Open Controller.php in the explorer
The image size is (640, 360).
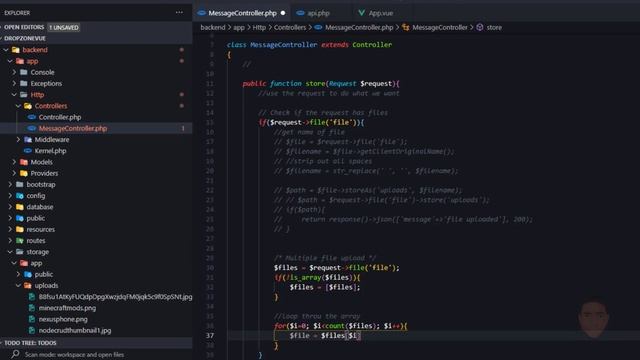[x=60, y=117]
